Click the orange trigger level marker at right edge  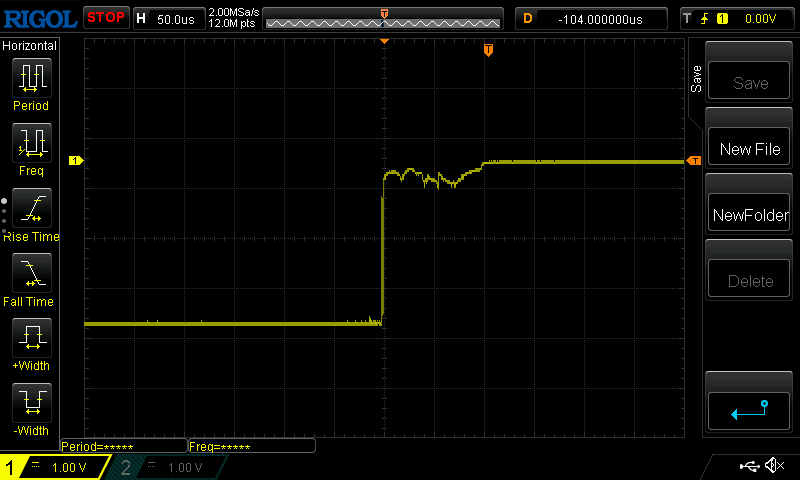(x=693, y=161)
